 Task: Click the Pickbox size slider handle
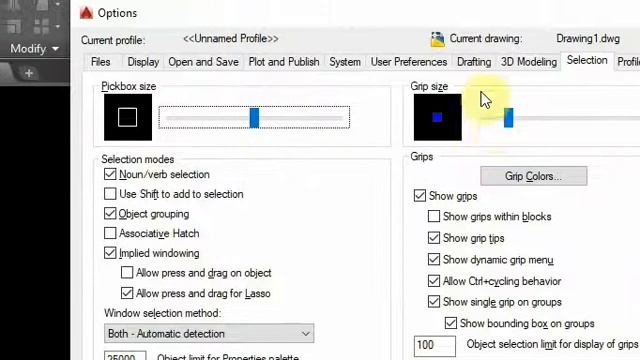[x=254, y=118]
